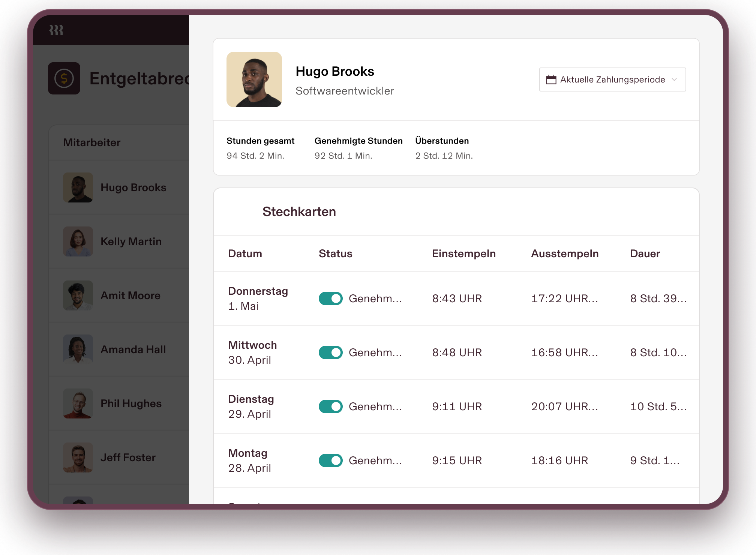Image resolution: width=756 pixels, height=555 pixels.
Task: Click Amanda Hall's avatar thumbnail
Action: (x=78, y=349)
